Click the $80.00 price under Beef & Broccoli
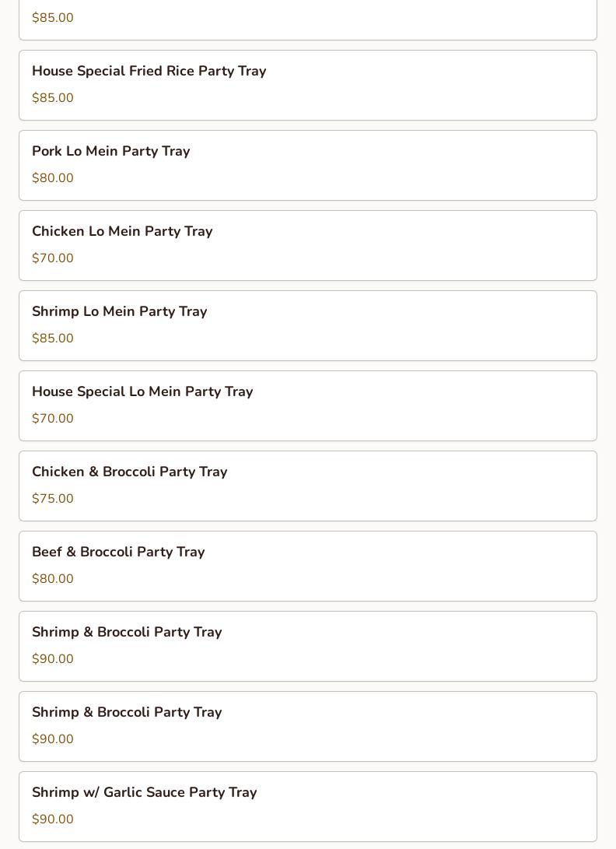Screen dimensions: 616x849 [53, 579]
